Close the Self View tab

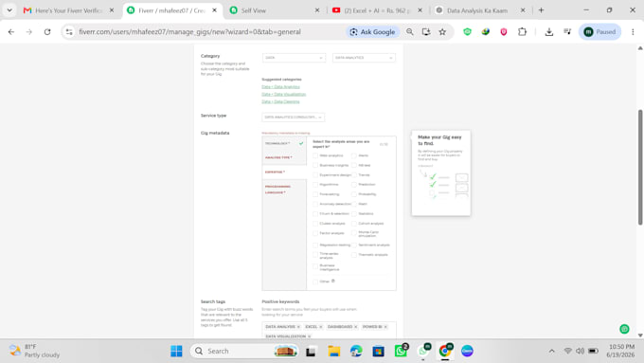(x=317, y=10)
